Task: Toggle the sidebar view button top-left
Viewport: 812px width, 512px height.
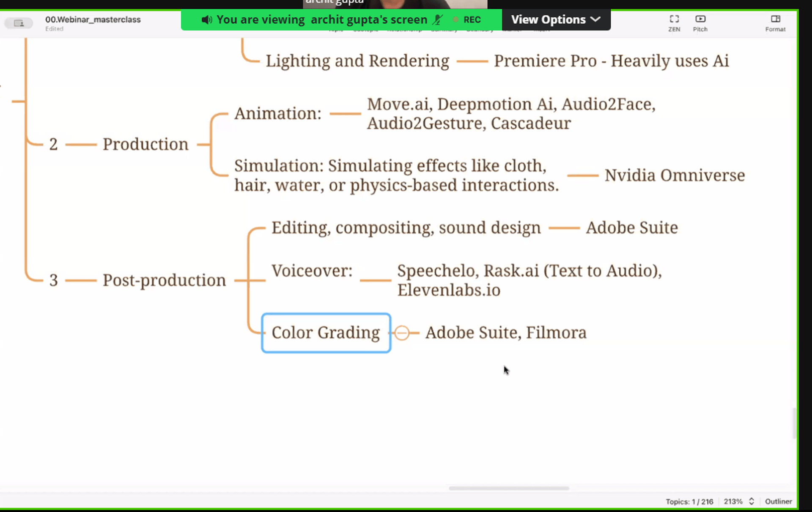Action: pyautogui.click(x=19, y=23)
